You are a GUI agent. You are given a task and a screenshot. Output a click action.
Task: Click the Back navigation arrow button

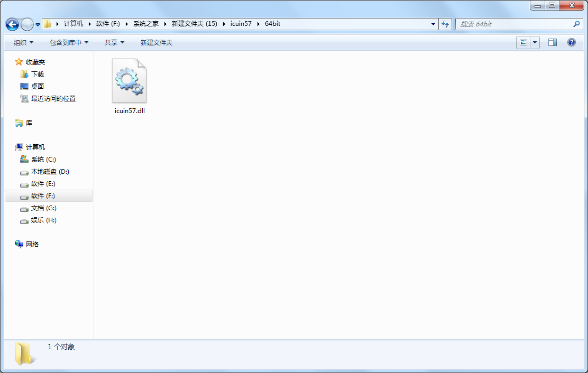coord(13,24)
